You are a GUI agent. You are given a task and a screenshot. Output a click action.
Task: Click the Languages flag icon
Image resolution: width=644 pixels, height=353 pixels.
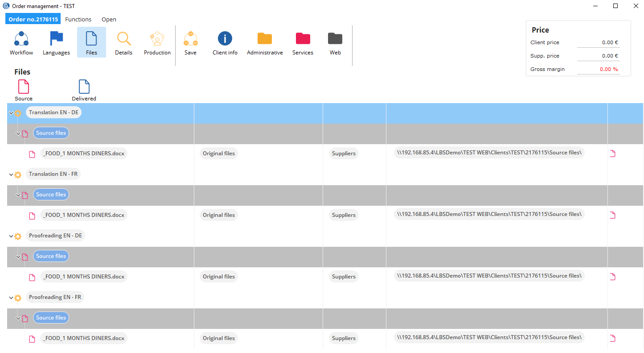[56, 39]
